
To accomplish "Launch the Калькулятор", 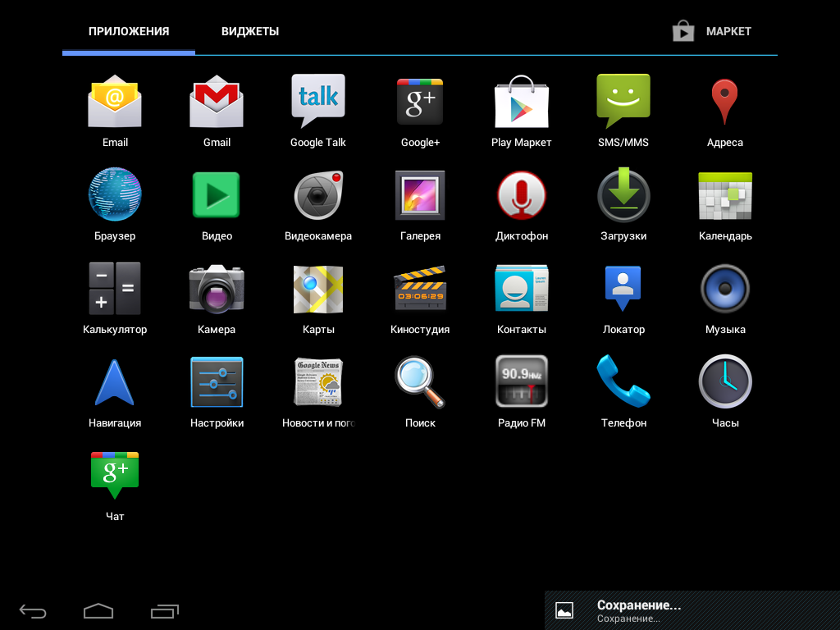I will coord(115,299).
